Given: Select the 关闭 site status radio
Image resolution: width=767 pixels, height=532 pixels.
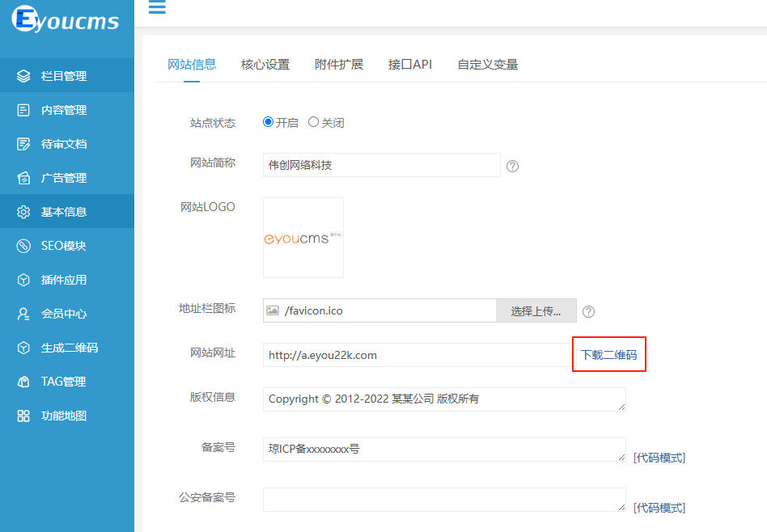Looking at the screenshot, I should [x=313, y=122].
